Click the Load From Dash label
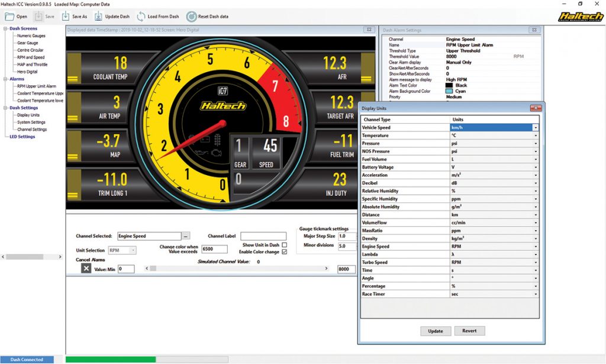 coord(163,17)
